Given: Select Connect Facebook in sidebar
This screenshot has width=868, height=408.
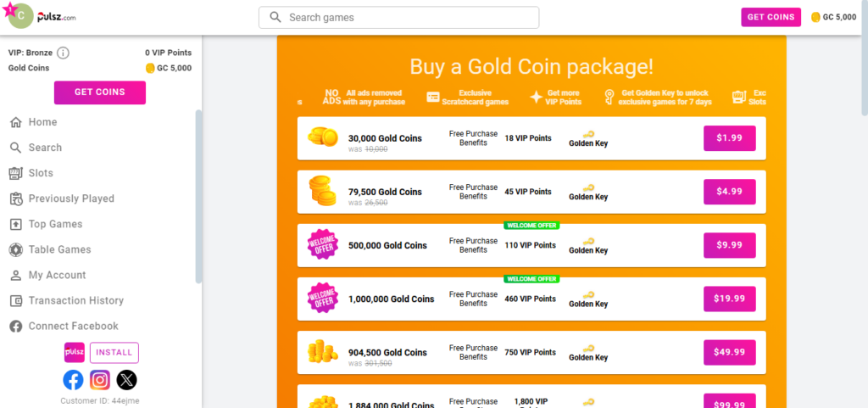Looking at the screenshot, I should [x=73, y=326].
